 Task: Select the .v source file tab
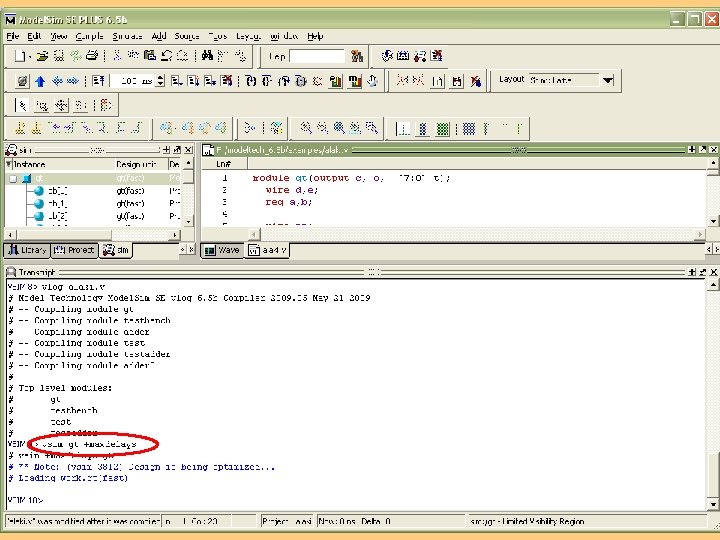(x=267, y=250)
